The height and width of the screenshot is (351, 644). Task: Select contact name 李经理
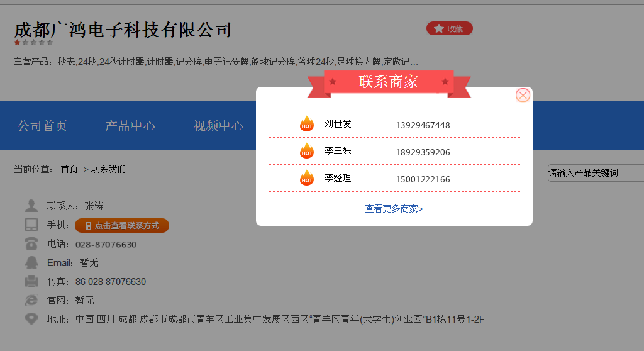coord(338,178)
